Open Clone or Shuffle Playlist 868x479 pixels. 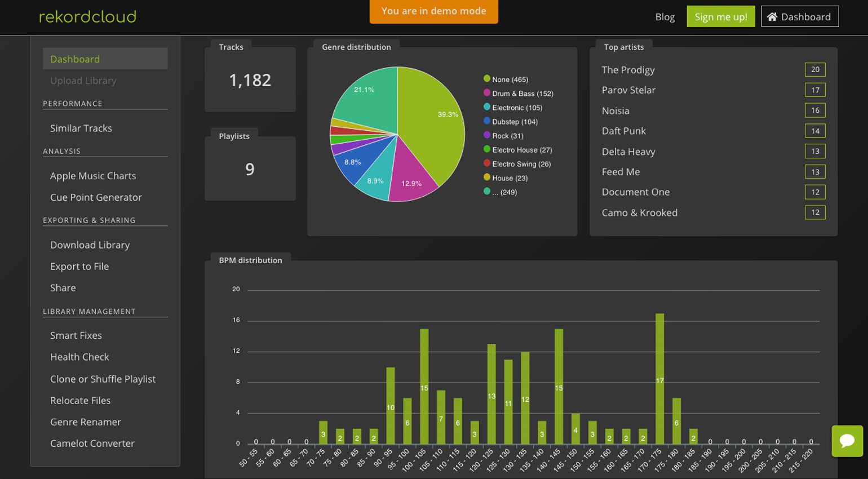pyautogui.click(x=103, y=379)
